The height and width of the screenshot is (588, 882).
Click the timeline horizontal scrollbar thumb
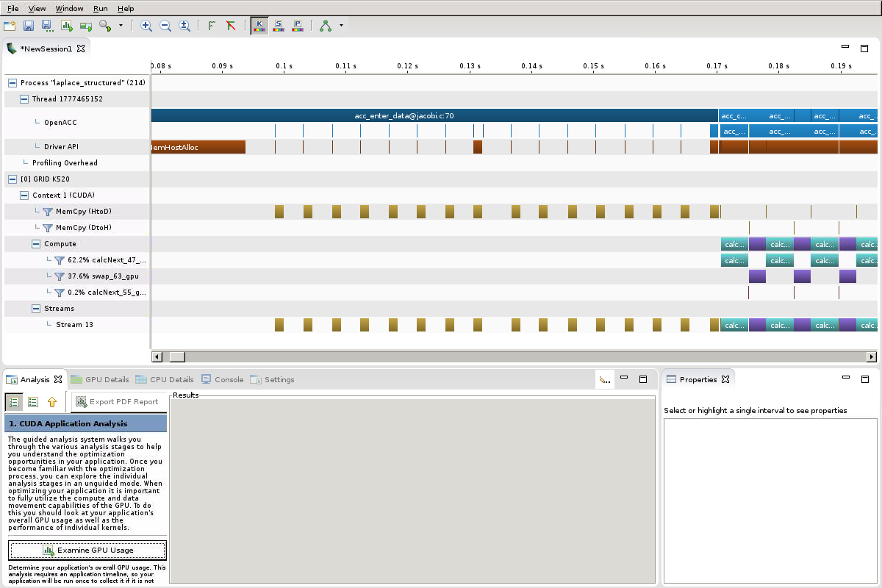[x=177, y=357]
